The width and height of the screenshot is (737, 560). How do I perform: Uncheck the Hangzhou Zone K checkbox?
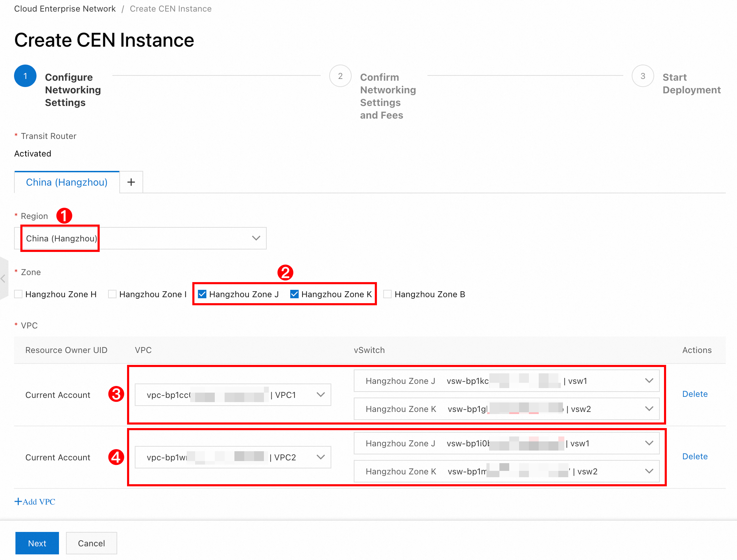294,294
